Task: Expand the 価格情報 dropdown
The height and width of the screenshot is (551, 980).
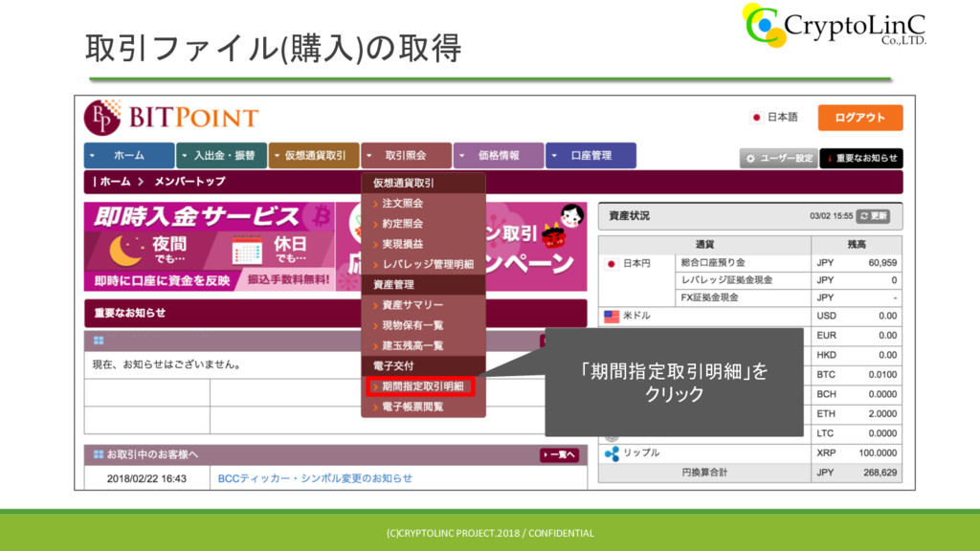Action: [x=499, y=156]
